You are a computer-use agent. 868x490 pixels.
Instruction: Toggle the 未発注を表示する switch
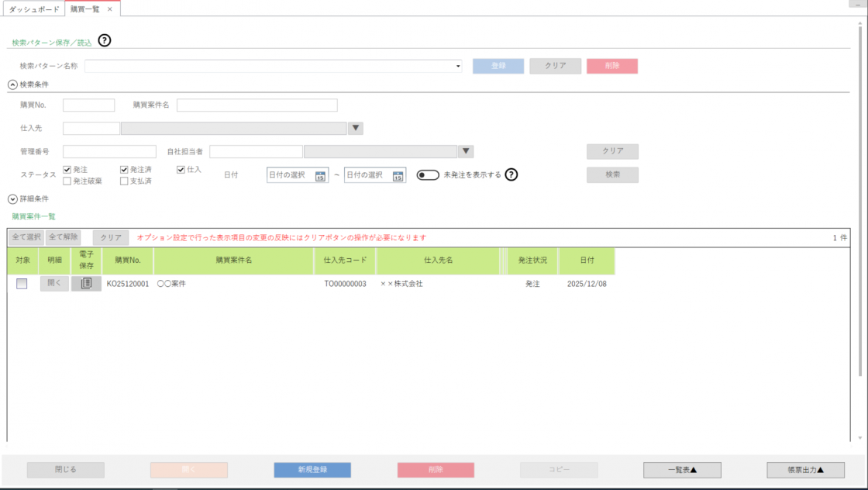(x=428, y=175)
